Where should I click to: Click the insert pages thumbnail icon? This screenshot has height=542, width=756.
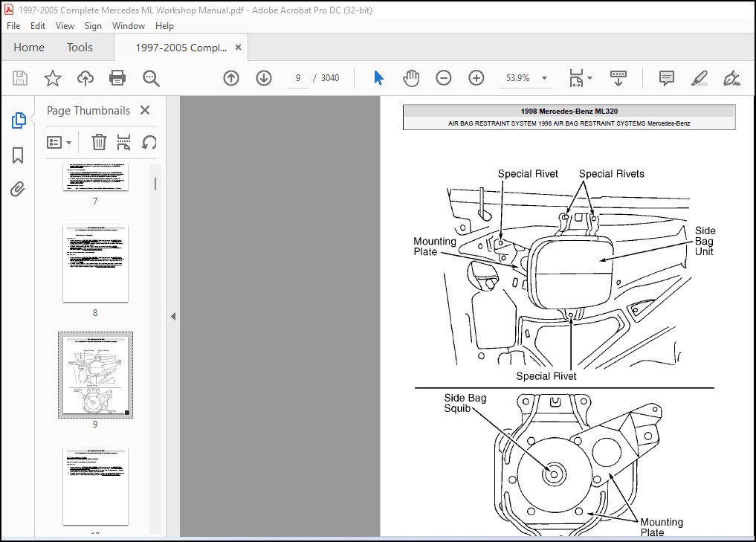[x=124, y=142]
